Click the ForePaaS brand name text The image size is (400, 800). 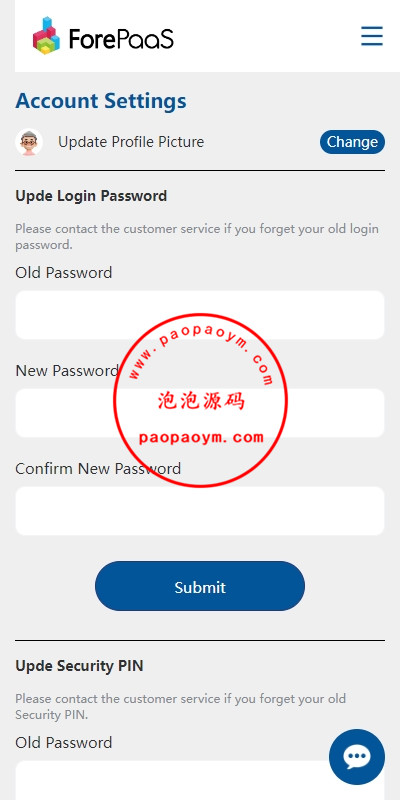(x=121, y=39)
